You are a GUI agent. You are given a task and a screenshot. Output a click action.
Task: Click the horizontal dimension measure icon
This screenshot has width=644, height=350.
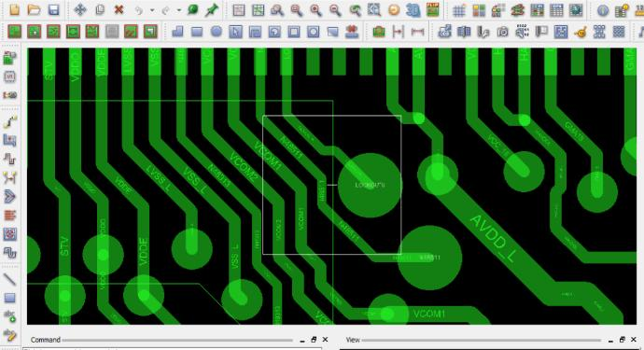click(x=417, y=31)
